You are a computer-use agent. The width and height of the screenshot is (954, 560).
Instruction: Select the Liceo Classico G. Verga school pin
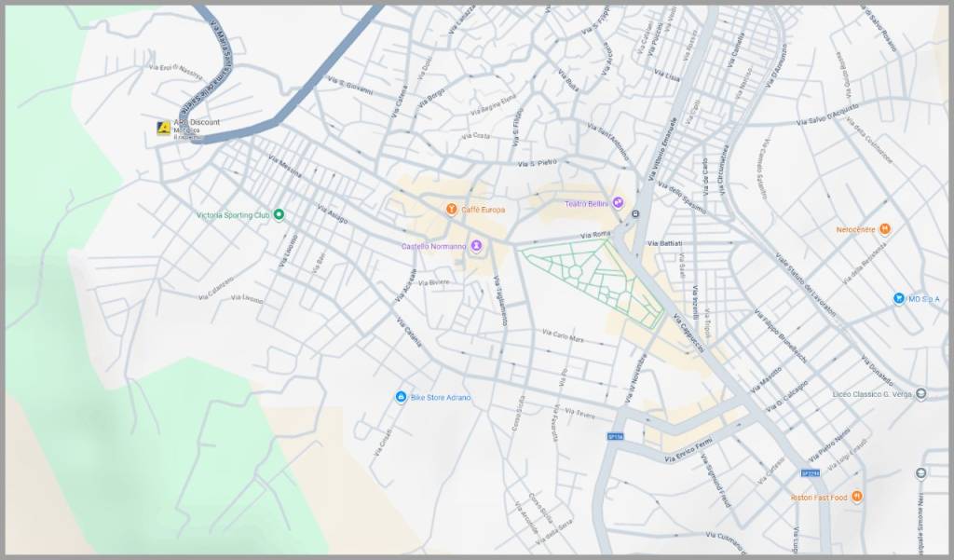[x=920, y=394]
